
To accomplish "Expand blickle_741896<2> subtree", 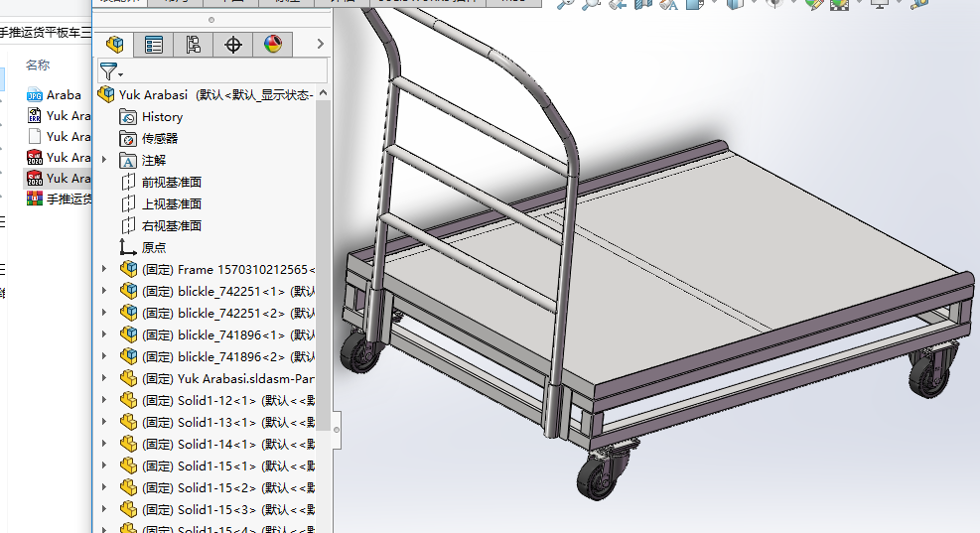I will point(104,356).
